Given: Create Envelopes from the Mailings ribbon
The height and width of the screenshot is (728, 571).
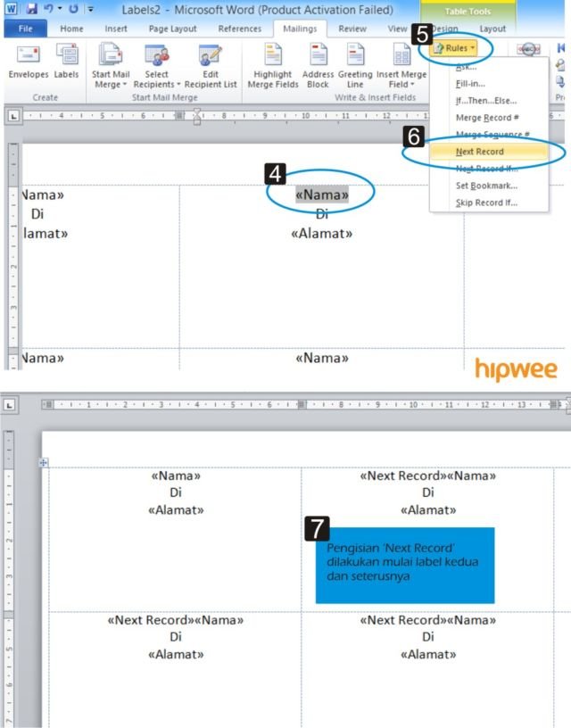Looking at the screenshot, I should tap(29, 62).
